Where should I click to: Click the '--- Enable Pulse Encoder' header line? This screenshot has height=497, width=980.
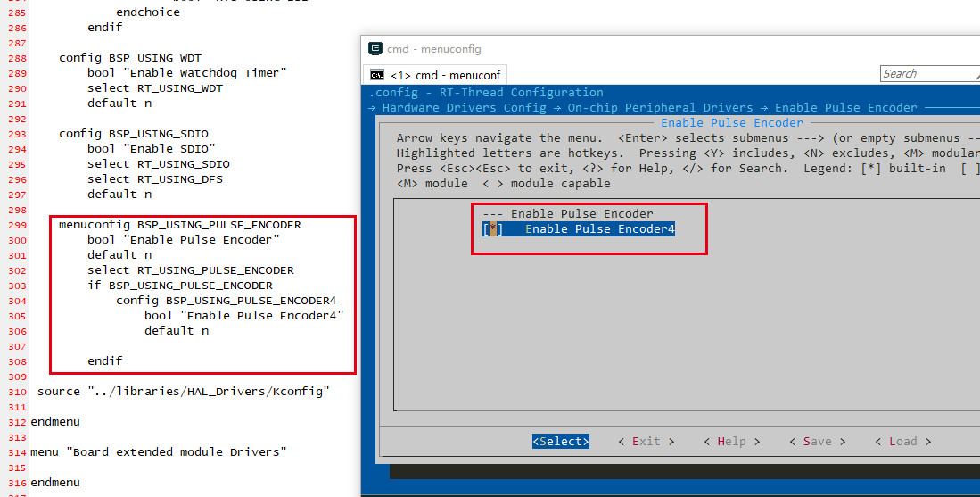pyautogui.click(x=567, y=214)
